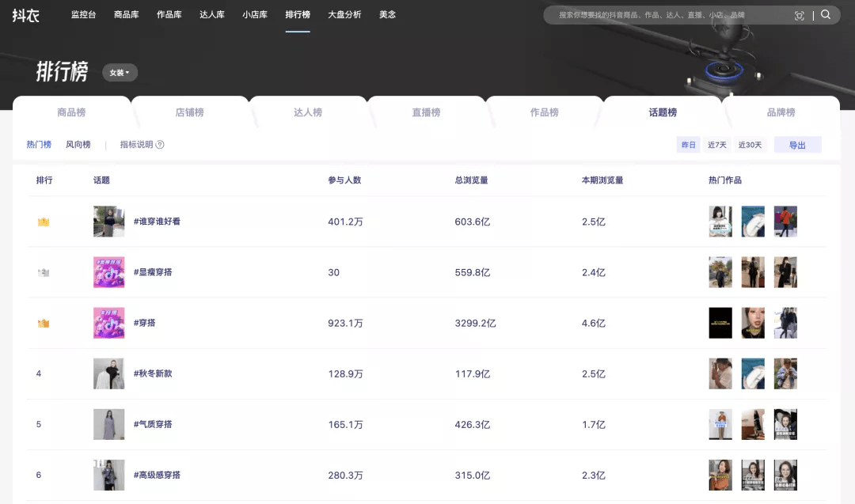The width and height of the screenshot is (855, 504).
Task: Open the #显瘦穿搭 topic cover icon
Action: [108, 272]
